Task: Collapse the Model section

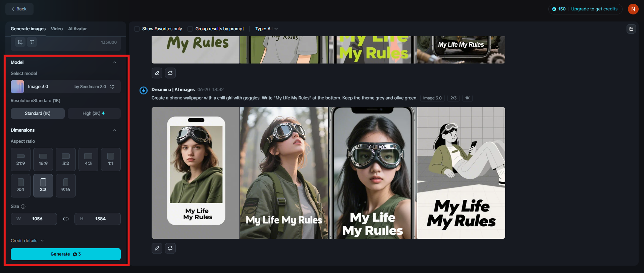Action: [115, 62]
